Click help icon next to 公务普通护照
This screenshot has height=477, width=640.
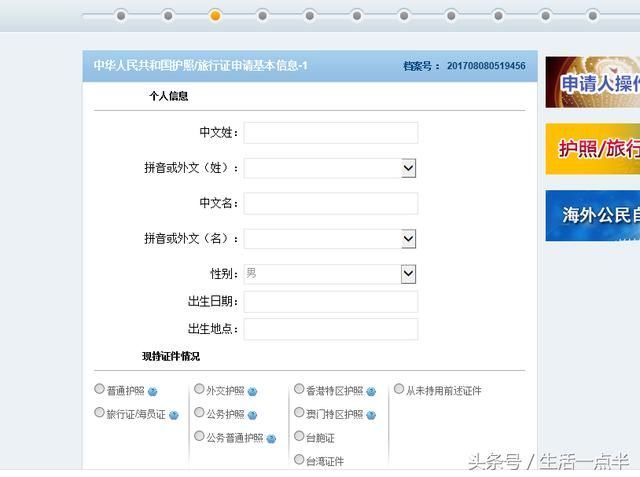[271, 439]
